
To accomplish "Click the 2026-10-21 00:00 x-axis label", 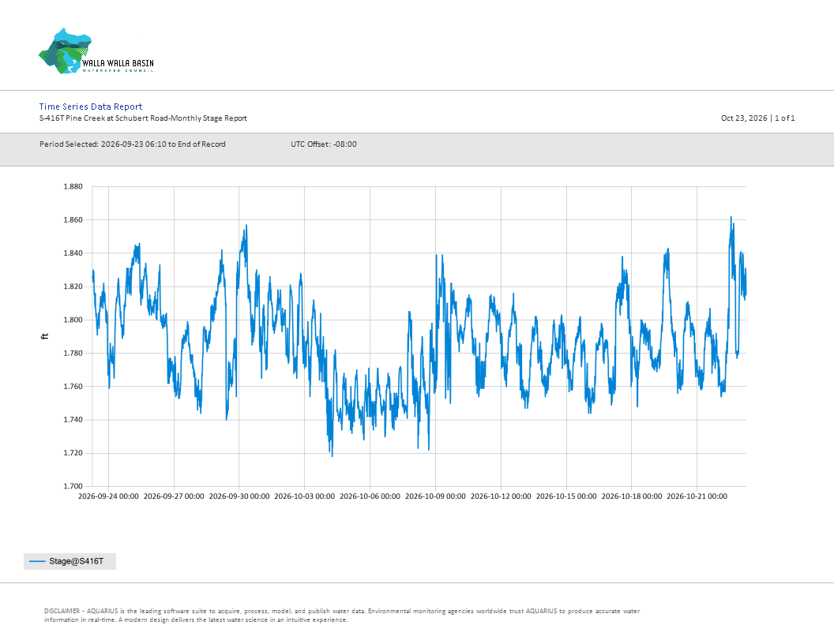I will tap(697, 496).
